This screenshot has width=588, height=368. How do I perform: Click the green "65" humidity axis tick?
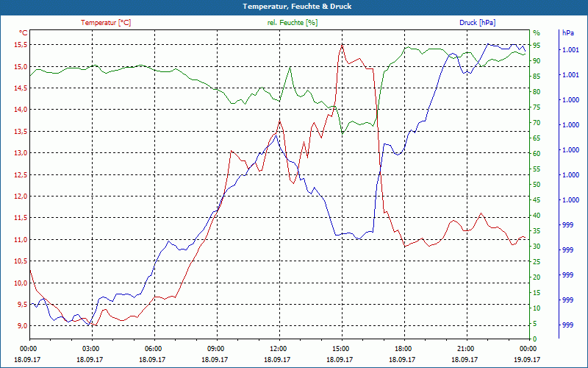coord(537,138)
